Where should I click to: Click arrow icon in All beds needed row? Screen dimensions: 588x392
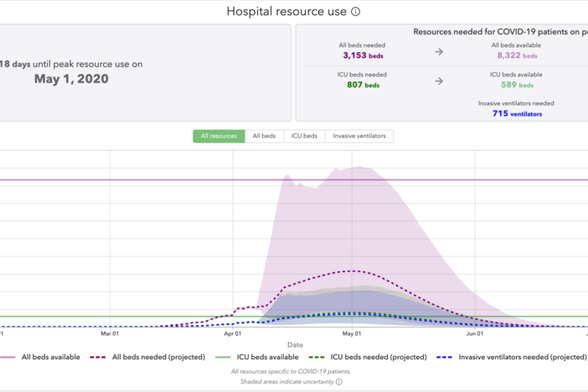click(x=439, y=52)
